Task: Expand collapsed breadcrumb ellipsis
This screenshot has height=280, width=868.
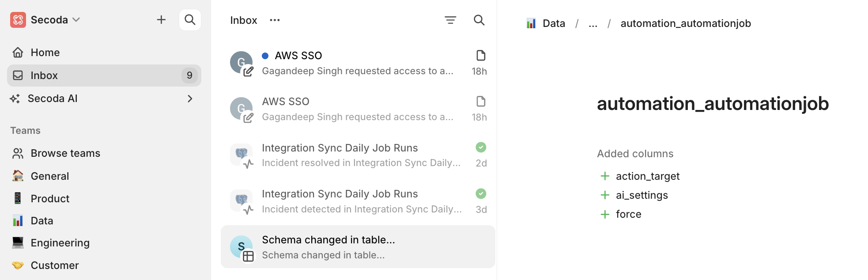Action: (x=593, y=24)
